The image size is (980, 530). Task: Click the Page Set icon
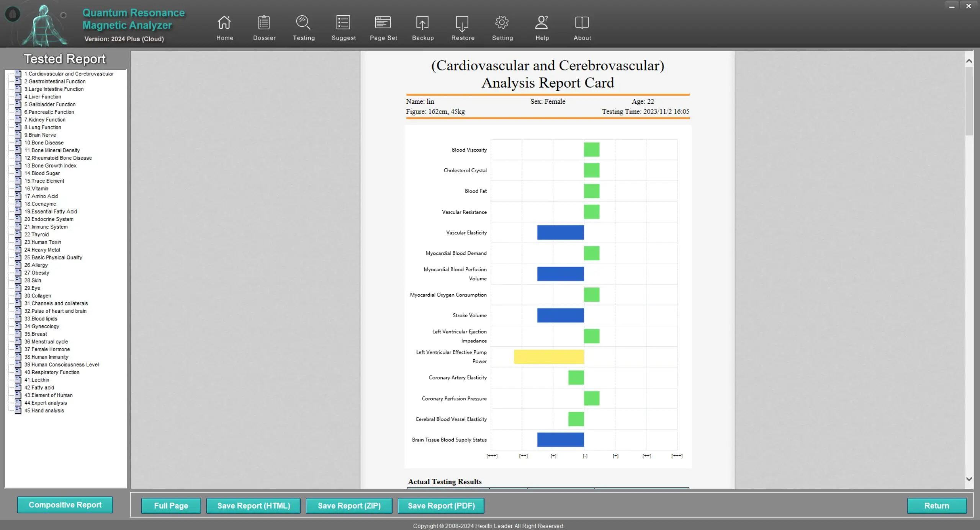pos(383,23)
